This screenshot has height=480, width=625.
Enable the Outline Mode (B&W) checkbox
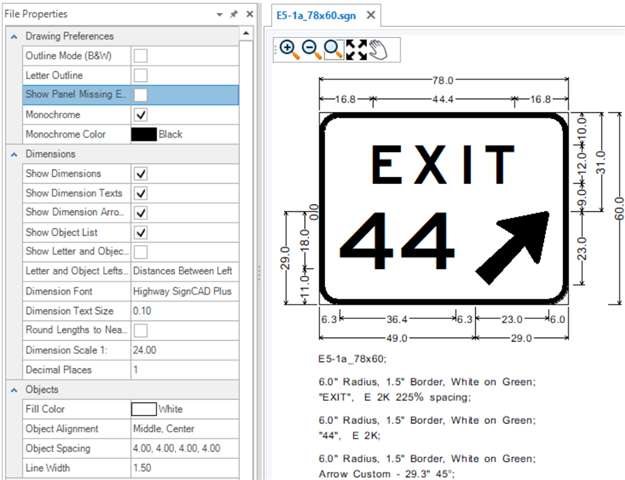click(x=141, y=55)
